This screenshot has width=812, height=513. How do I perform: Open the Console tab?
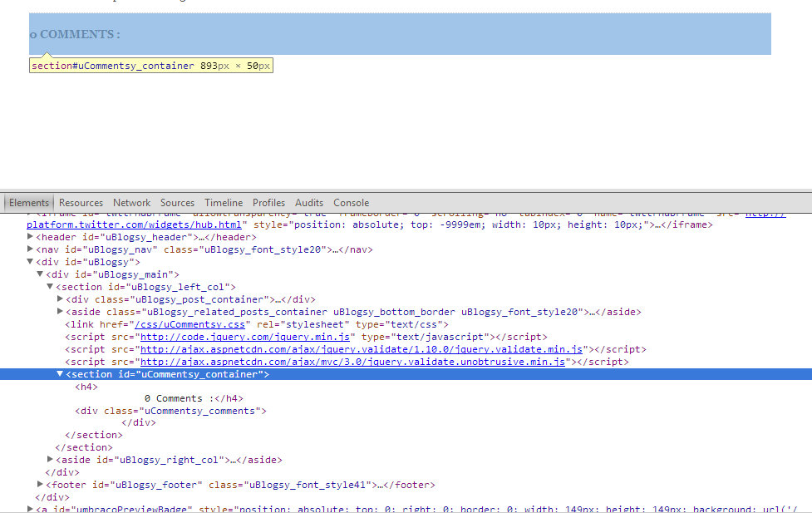351,203
